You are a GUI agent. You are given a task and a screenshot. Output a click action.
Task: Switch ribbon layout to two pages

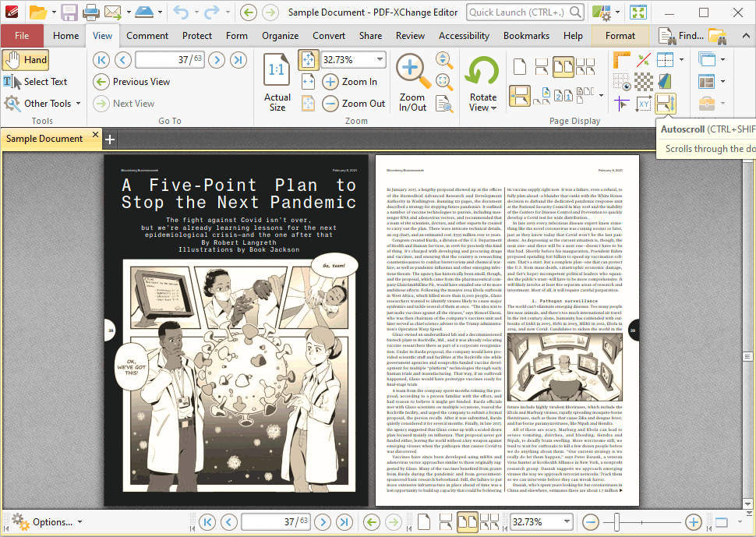pyautogui.click(x=563, y=66)
